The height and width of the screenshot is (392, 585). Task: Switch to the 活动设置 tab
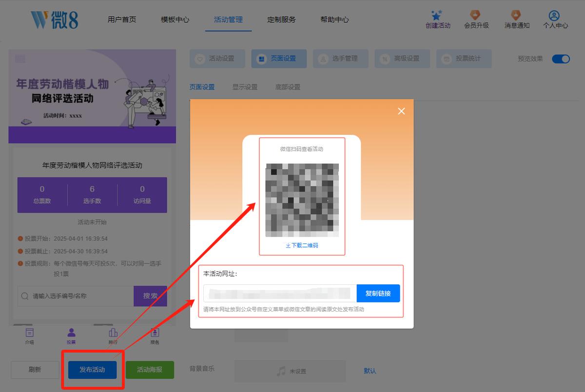[217, 58]
